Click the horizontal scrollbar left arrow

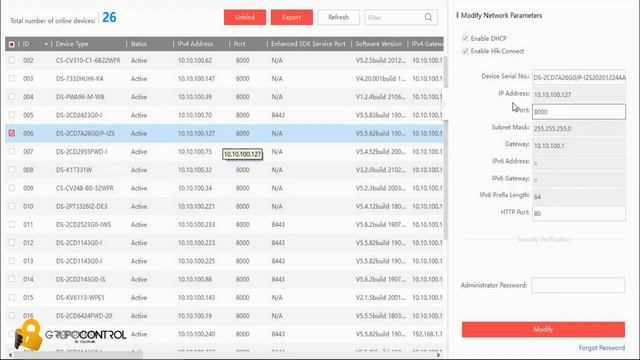[10, 355]
